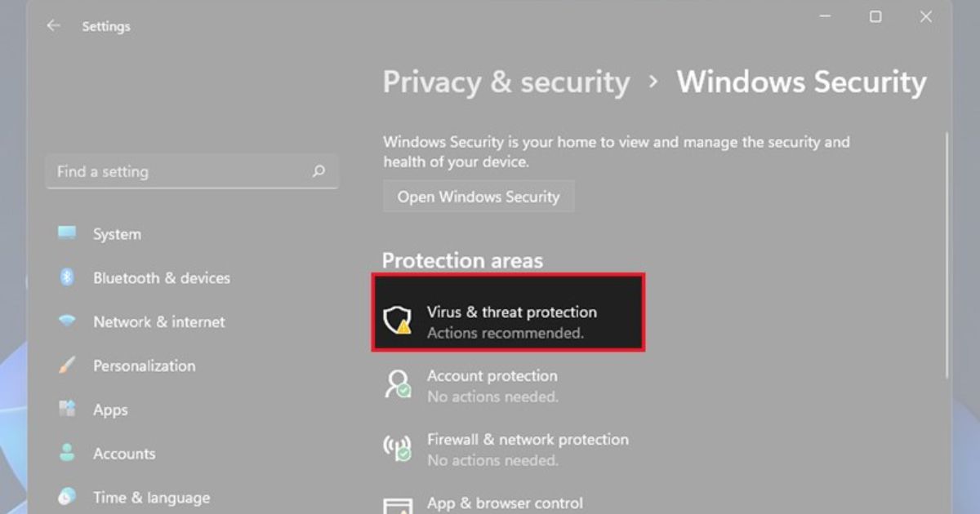Select the Firewall & network protection icon
Screen dimensions: 980x514
(397, 447)
